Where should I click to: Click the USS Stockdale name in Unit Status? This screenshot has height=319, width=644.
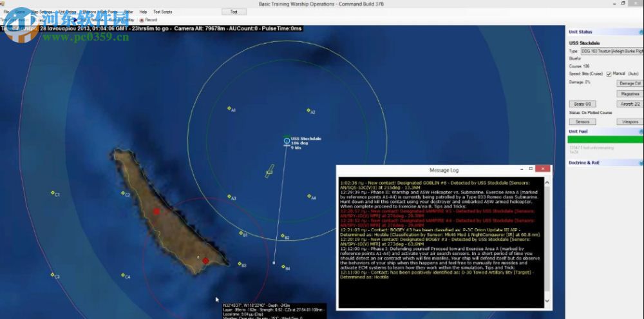coord(584,43)
